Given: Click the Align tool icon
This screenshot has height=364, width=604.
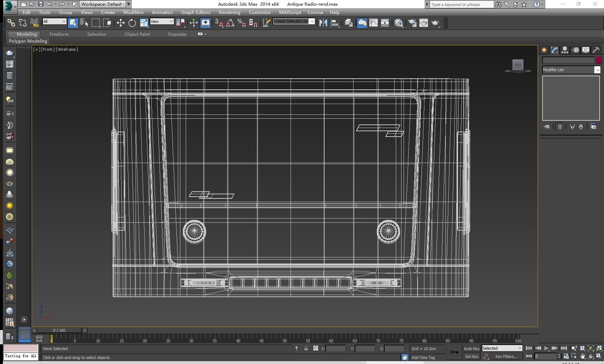Looking at the screenshot, I should coord(335,23).
